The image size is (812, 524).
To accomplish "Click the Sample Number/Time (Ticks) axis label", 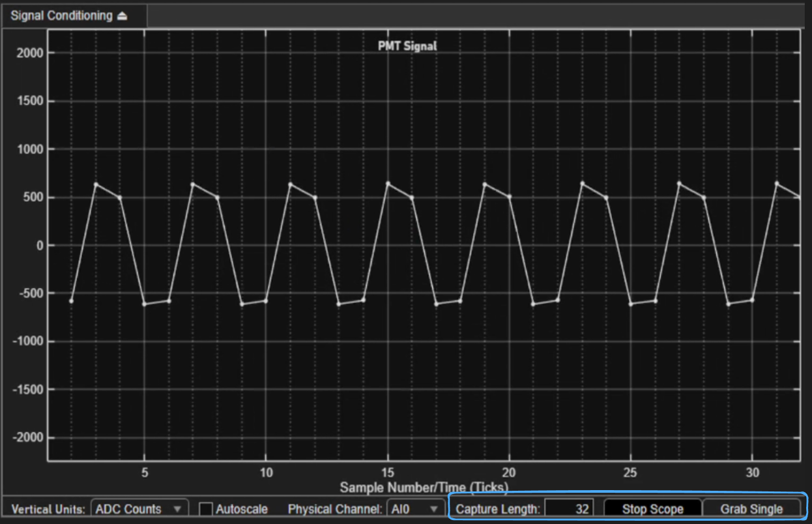I will (x=424, y=488).
